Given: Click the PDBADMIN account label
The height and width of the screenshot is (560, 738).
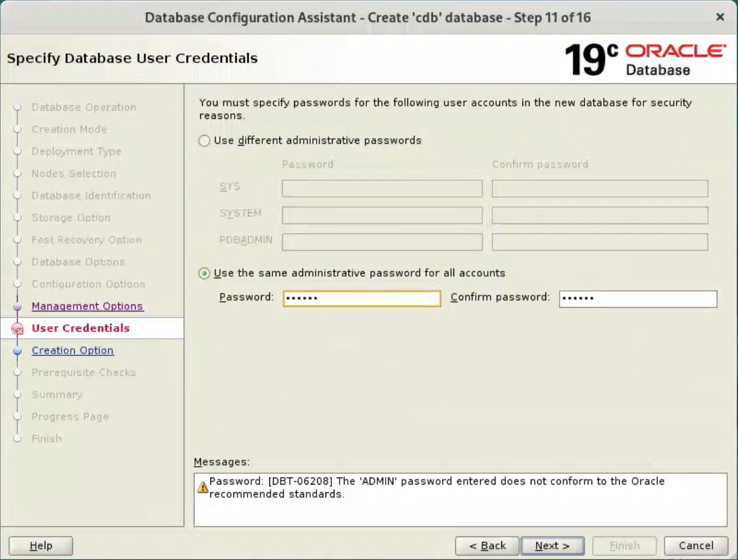Looking at the screenshot, I should [x=246, y=240].
